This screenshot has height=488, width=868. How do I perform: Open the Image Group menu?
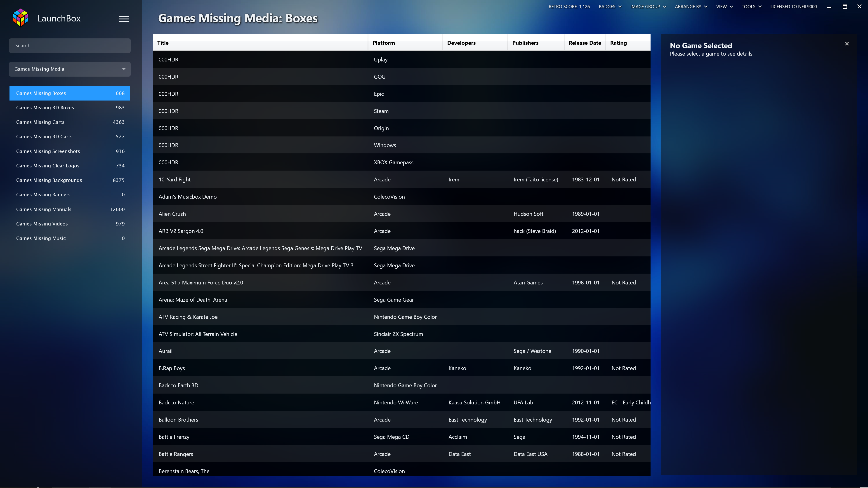(x=648, y=6)
